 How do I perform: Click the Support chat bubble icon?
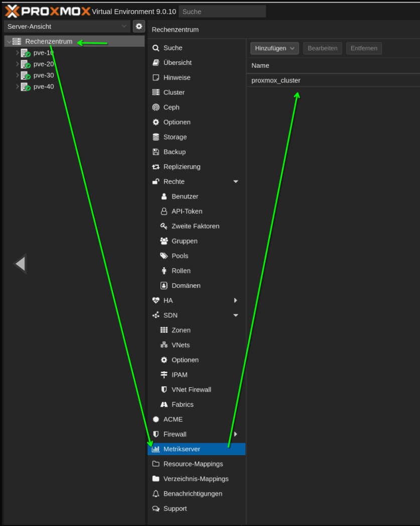click(x=156, y=508)
